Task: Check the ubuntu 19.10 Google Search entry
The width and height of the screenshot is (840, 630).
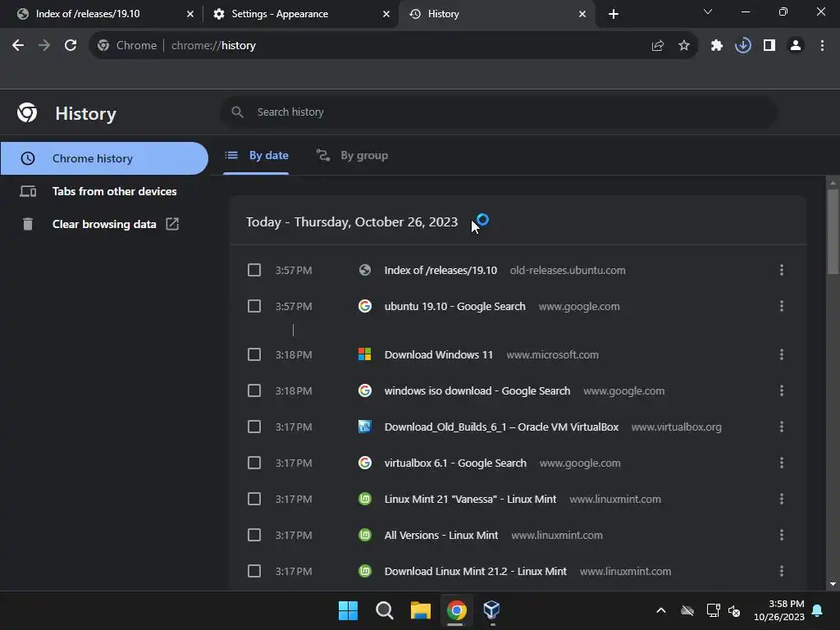Action: (254, 306)
